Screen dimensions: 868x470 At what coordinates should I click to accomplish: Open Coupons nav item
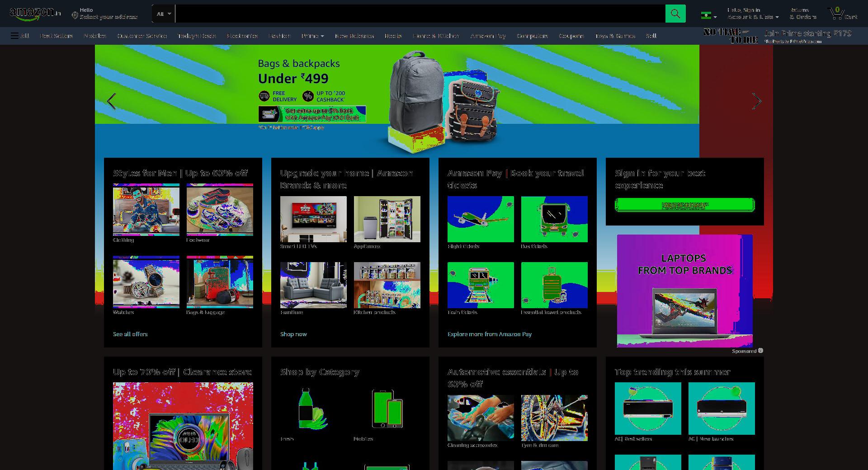(x=571, y=36)
